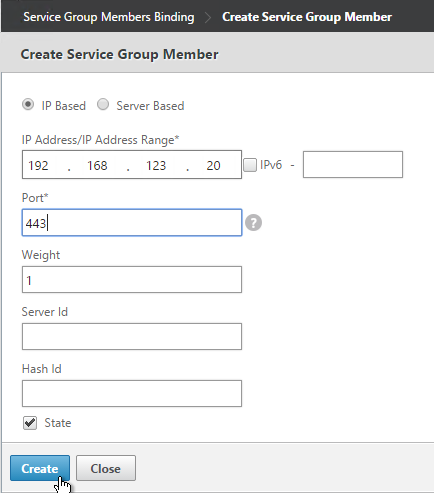
Task: Select the IP Based radio button
Action: tap(28, 105)
